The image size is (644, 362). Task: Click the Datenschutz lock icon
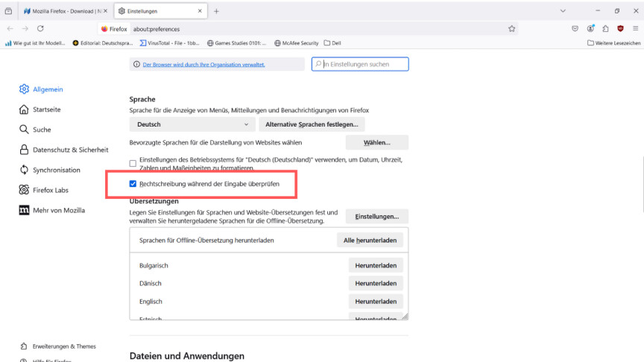tap(25, 150)
